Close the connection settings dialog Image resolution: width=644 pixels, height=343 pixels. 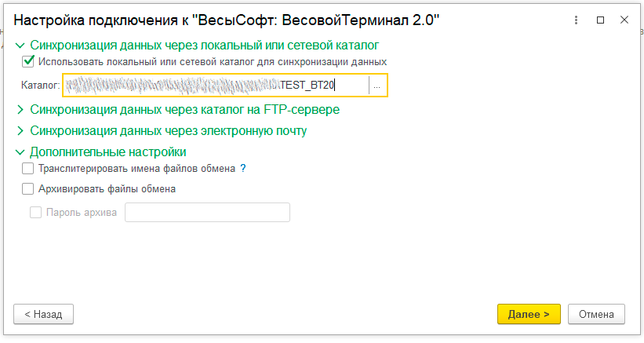[623, 20]
